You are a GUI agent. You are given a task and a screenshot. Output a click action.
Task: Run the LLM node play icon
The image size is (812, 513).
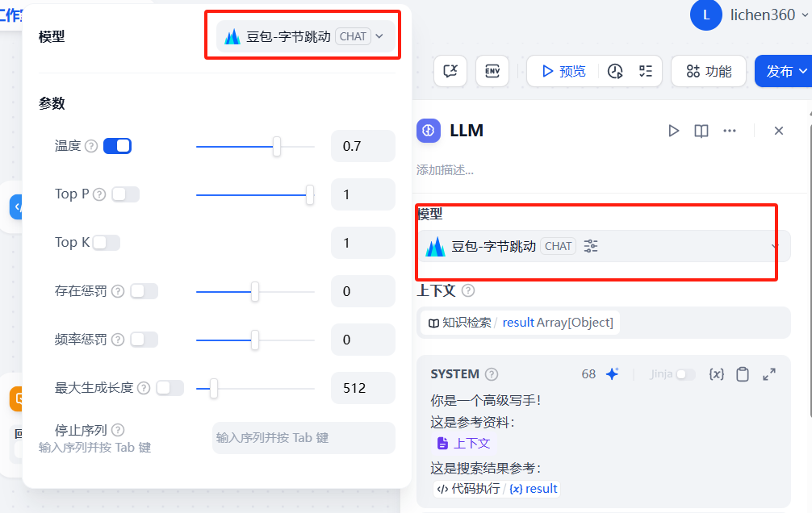click(x=673, y=131)
